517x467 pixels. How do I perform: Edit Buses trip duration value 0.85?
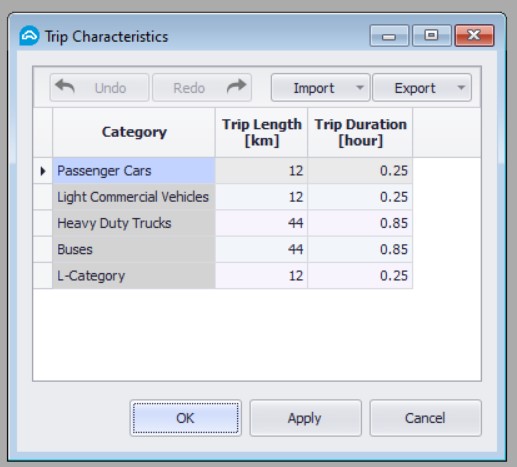point(360,250)
